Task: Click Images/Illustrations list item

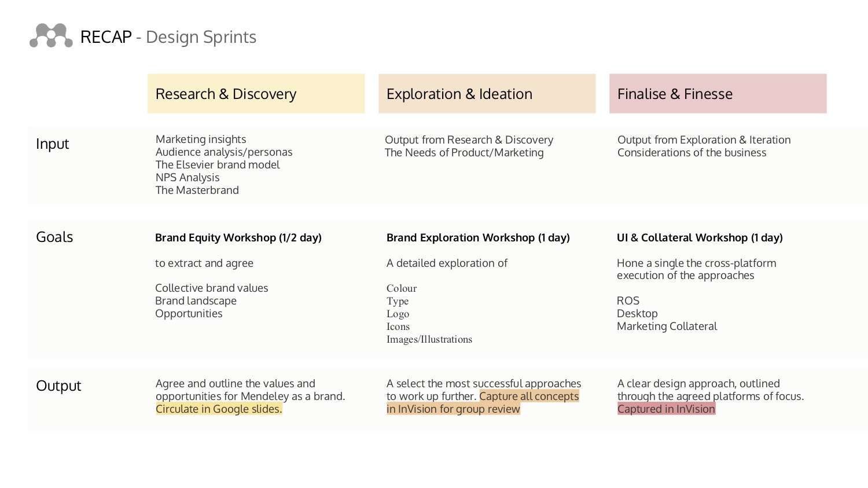Action: pos(429,339)
